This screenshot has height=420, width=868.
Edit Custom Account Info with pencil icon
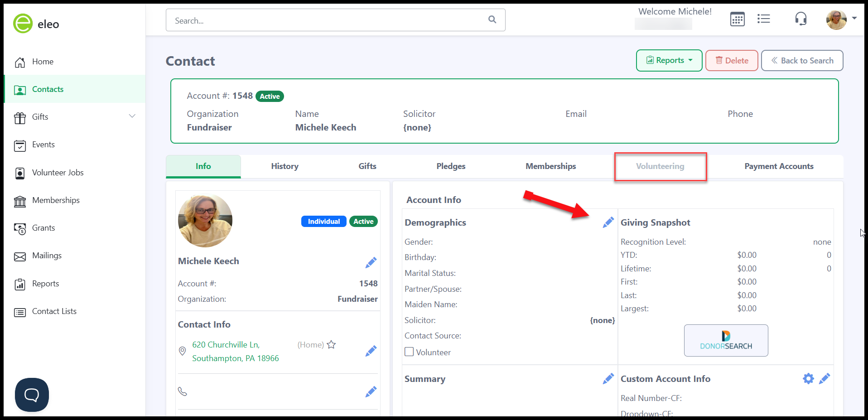point(825,378)
